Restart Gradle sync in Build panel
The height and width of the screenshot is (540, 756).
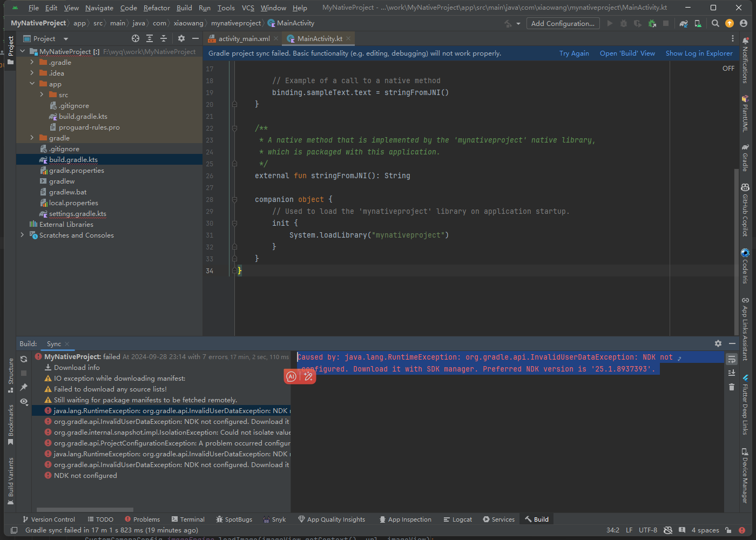24,359
